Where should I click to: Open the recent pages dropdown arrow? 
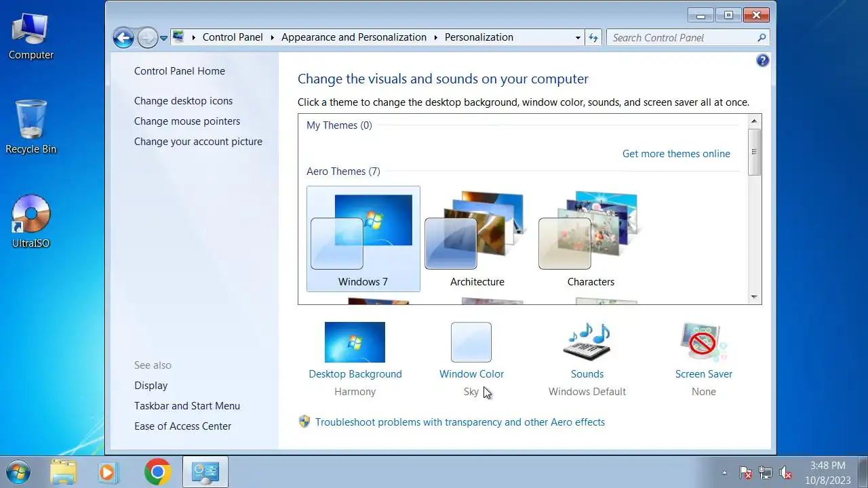[163, 38]
